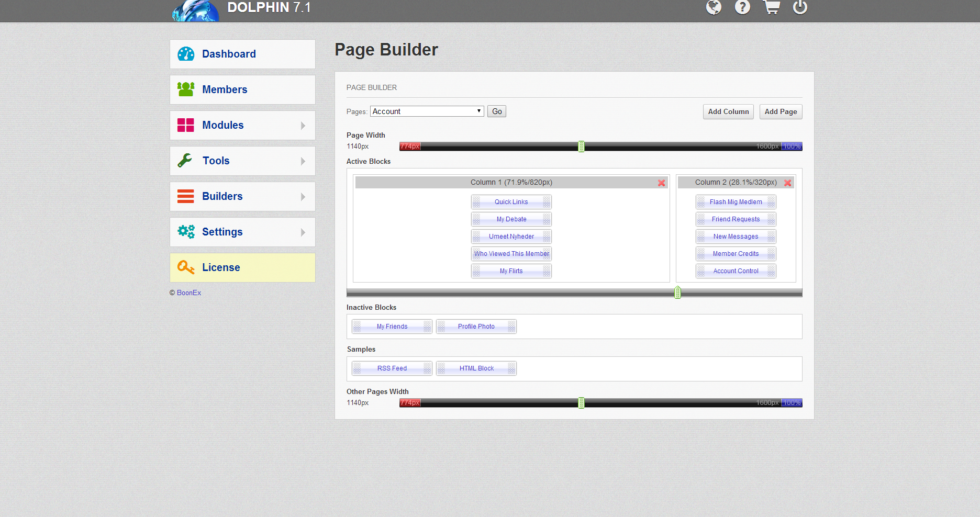
Task: Click the Page Width slider handle
Action: (x=581, y=147)
